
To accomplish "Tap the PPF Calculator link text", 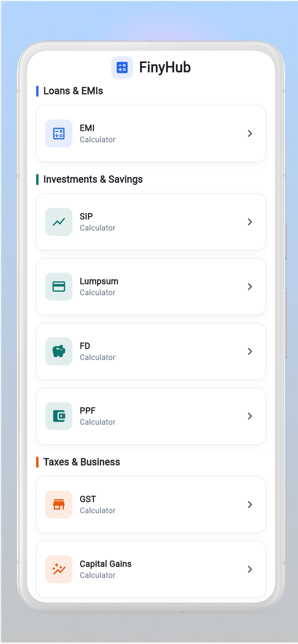I will tap(97, 422).
